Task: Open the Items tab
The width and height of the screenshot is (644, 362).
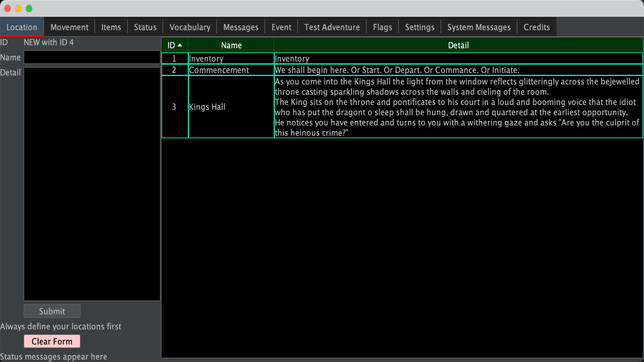Action: [x=111, y=27]
